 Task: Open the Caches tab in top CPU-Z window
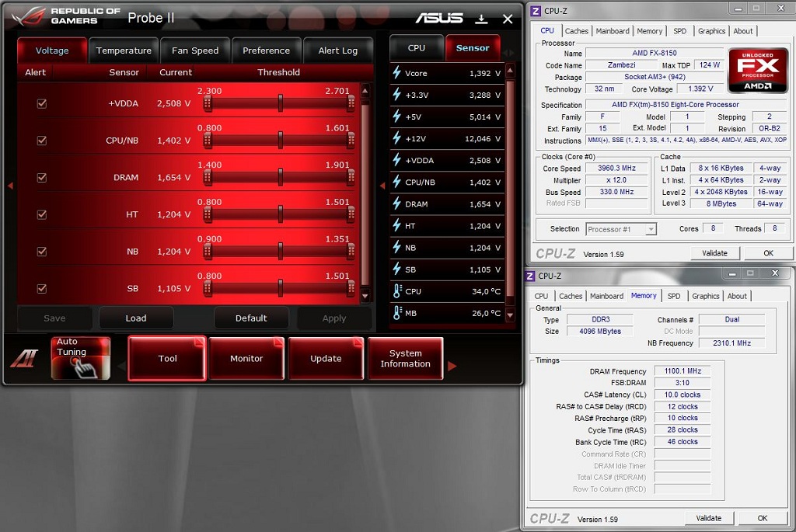coord(577,31)
